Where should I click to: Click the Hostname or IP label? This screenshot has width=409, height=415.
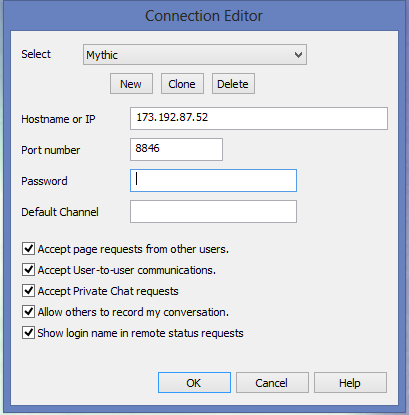(x=58, y=119)
